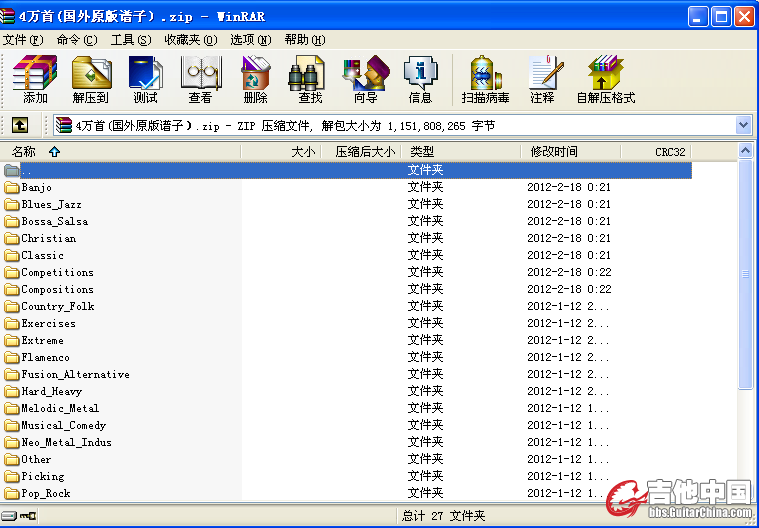Select the Blues_Jazz folder icon
759x528 pixels.
click(x=12, y=205)
